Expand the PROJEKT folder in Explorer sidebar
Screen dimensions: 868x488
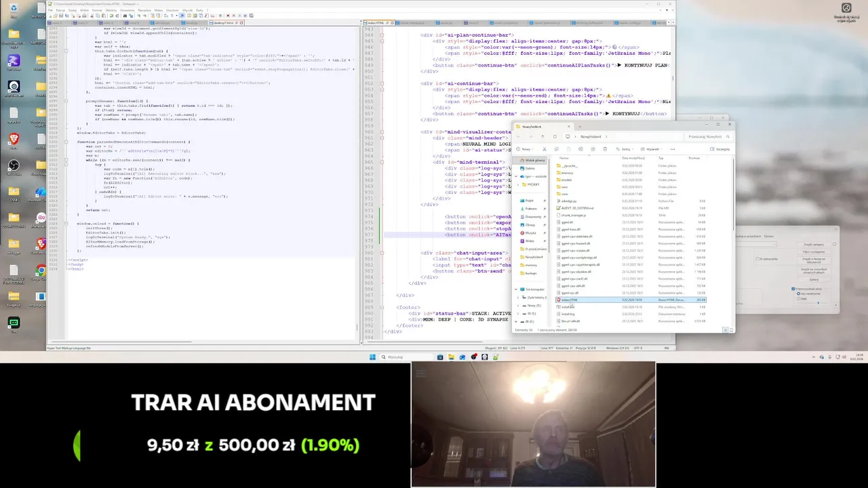[x=518, y=184]
